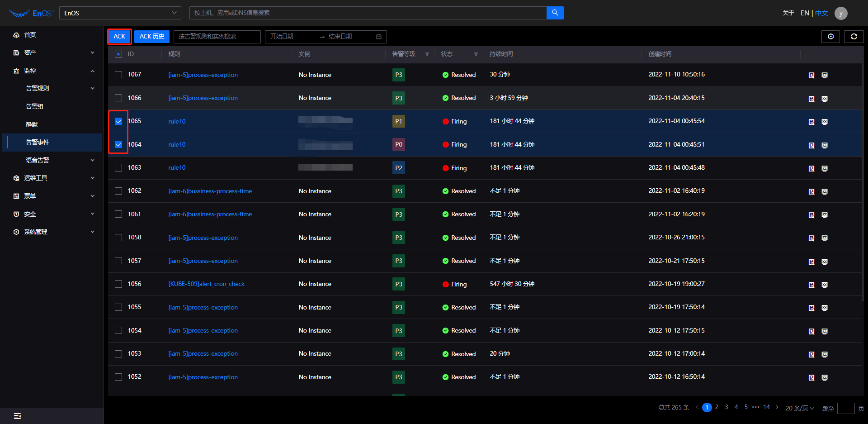
Task: Click the alert rule and instance search box
Action: tap(217, 37)
